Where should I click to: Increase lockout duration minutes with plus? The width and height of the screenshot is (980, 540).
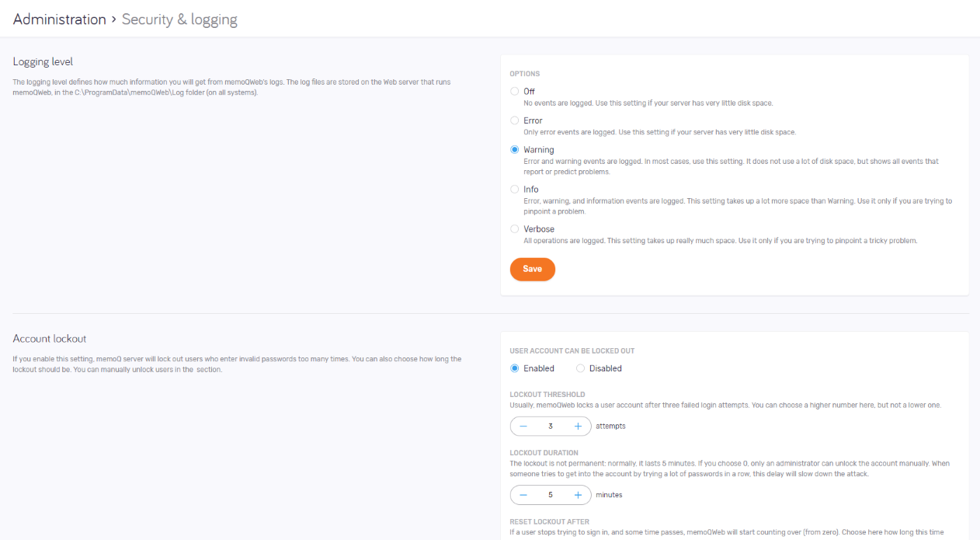click(x=578, y=495)
